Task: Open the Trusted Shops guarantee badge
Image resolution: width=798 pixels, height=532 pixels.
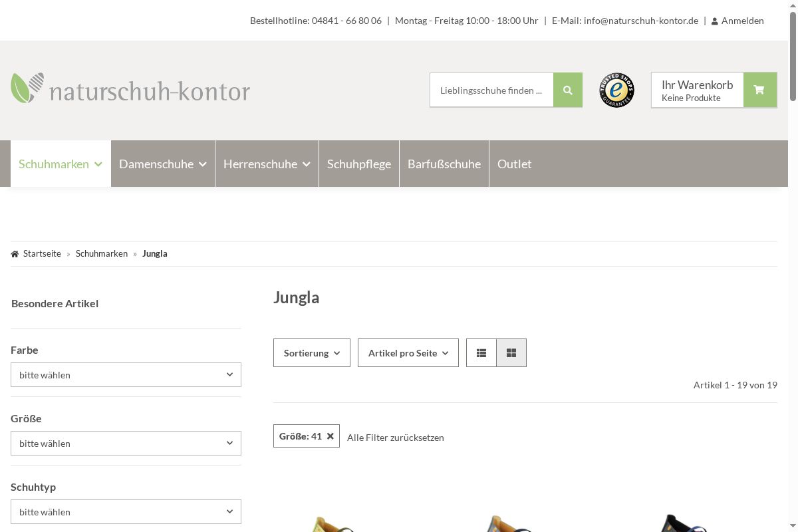Action: [617, 90]
